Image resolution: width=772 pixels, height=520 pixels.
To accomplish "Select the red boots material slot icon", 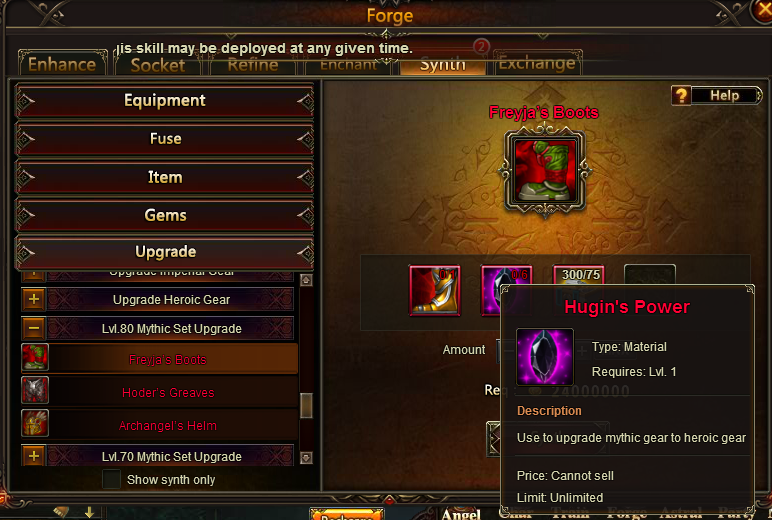I will pyautogui.click(x=435, y=291).
